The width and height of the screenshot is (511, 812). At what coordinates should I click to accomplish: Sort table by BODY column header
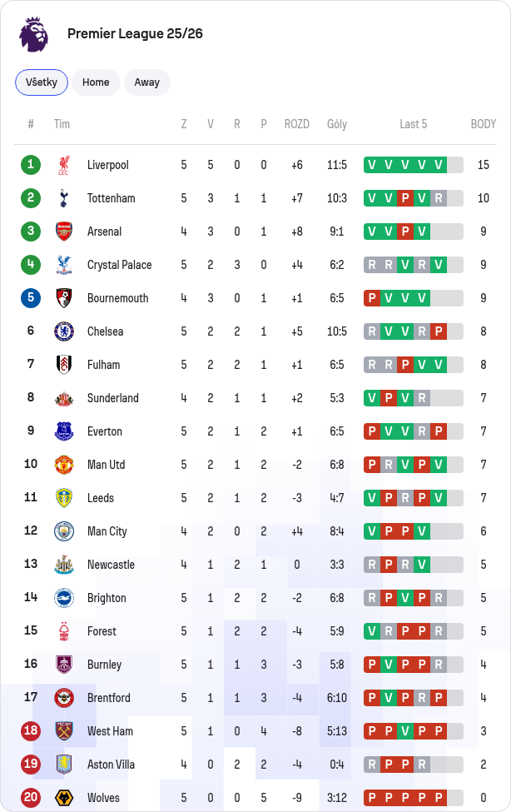pos(483,124)
